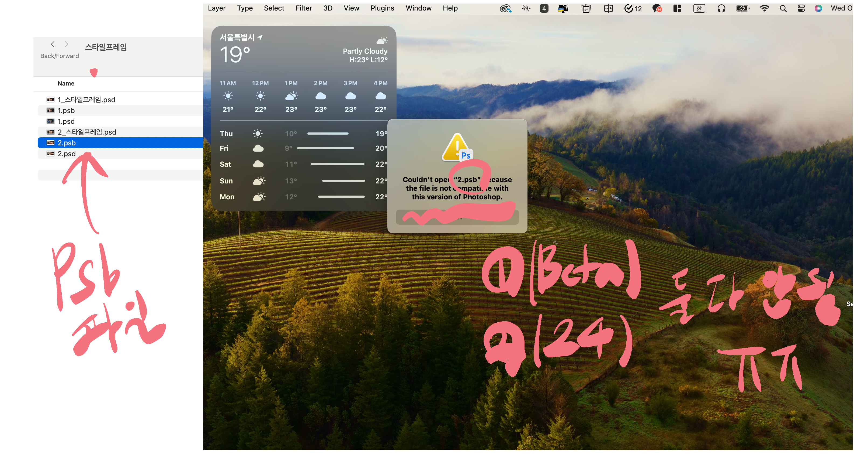
Task: Switch Korean input source indicator
Action: point(699,8)
